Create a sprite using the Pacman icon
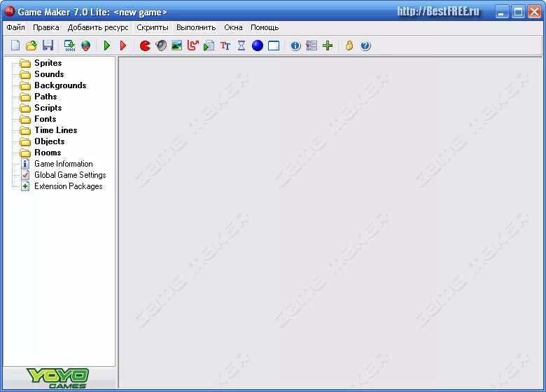The width and height of the screenshot is (546, 392). tap(145, 45)
